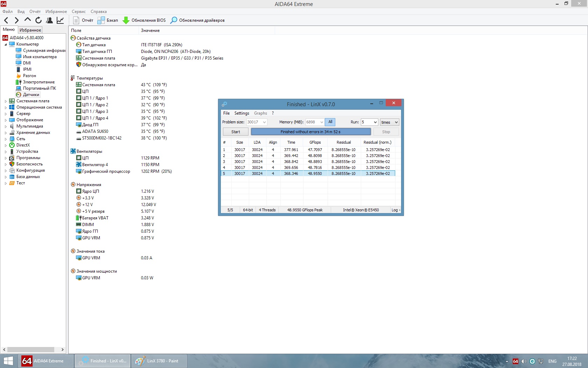Click the Stop button in LinX
The height and width of the screenshot is (368, 588).
386,132
